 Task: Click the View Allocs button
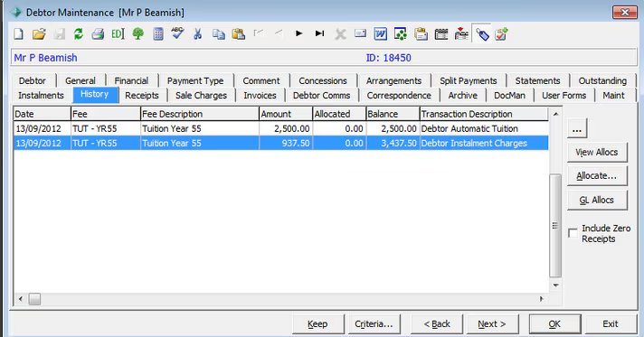pyautogui.click(x=597, y=153)
